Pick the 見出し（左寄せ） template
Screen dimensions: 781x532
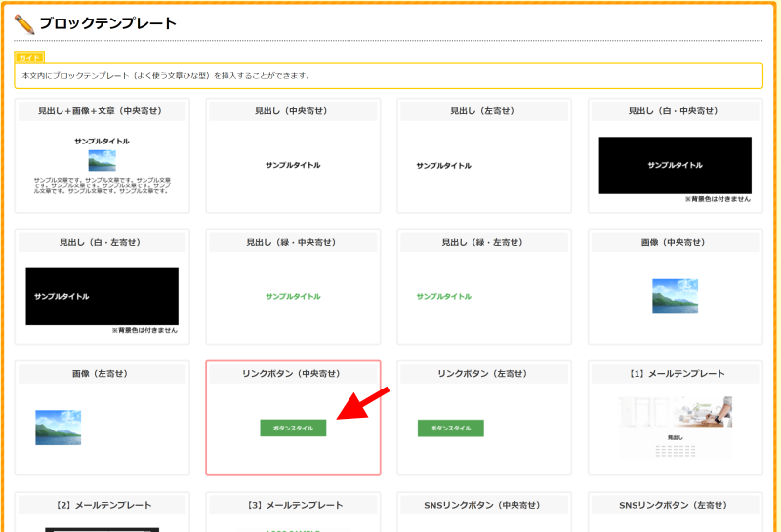[484, 155]
